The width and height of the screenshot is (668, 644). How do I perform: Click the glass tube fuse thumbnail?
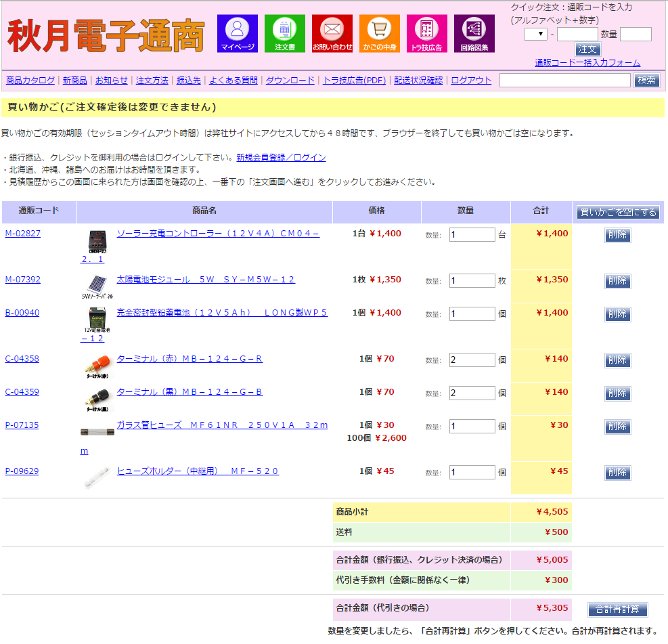coord(97,432)
